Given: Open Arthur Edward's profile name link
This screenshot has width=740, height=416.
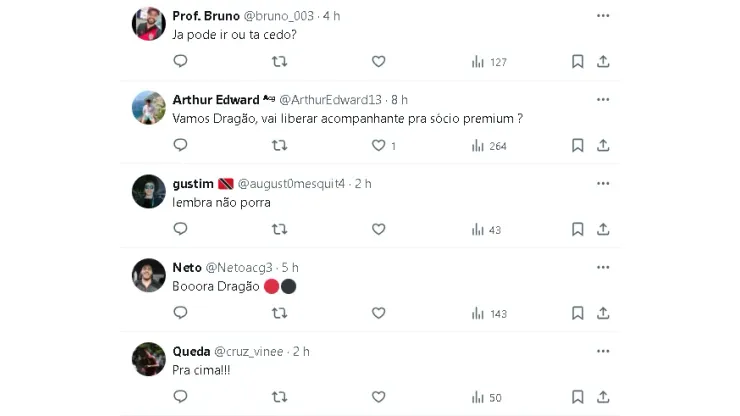Looking at the screenshot, I should pos(216,100).
